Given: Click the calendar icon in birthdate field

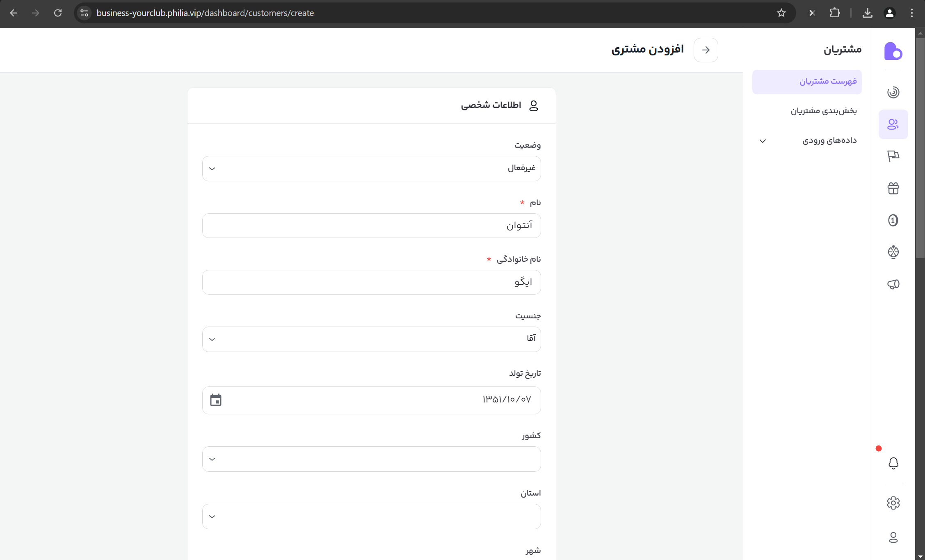Looking at the screenshot, I should (x=216, y=400).
